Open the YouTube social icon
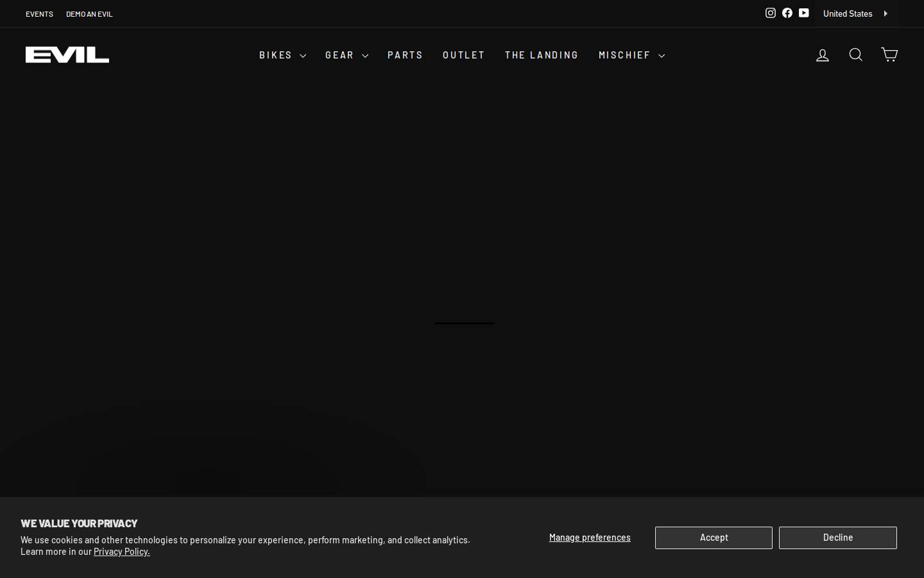The image size is (924, 578). 804,13
